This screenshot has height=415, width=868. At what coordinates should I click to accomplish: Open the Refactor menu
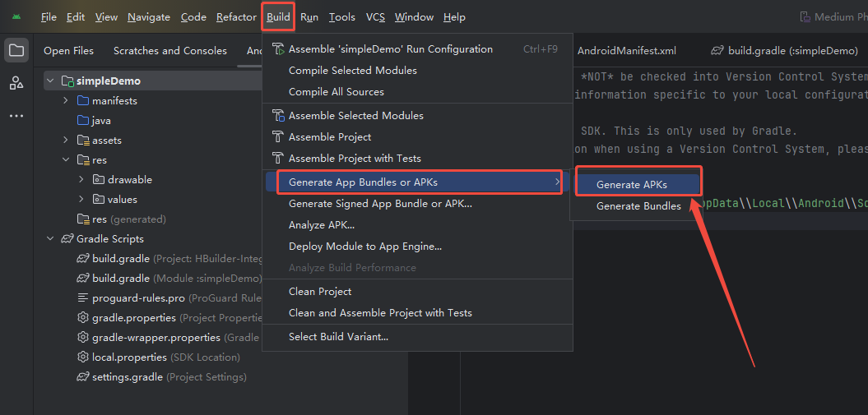pyautogui.click(x=236, y=17)
